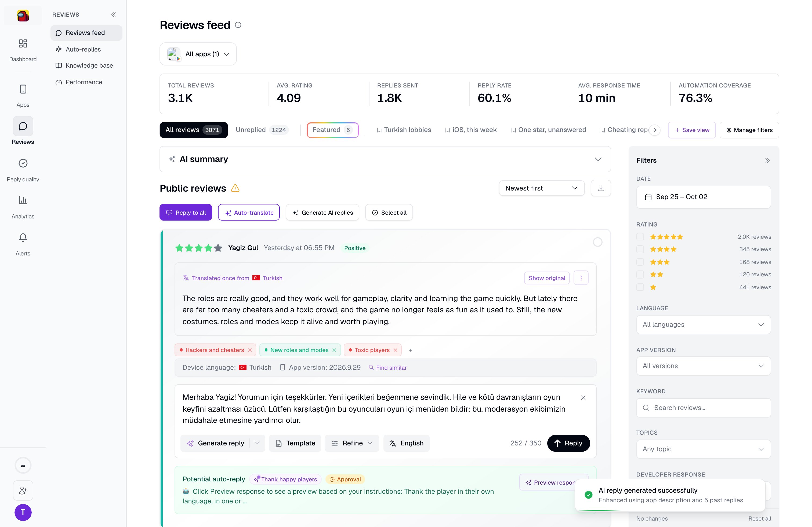Open the Any topic dropdown

[703, 449]
